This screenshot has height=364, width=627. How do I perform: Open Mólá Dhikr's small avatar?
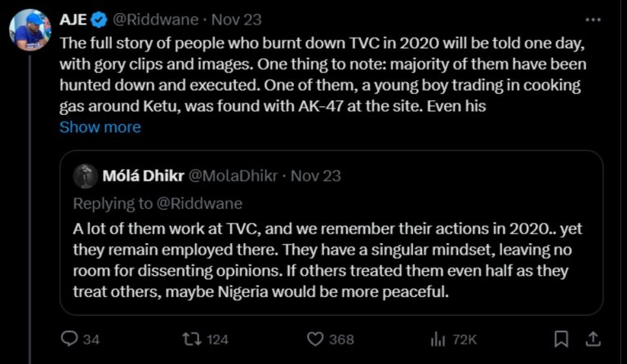click(x=84, y=175)
